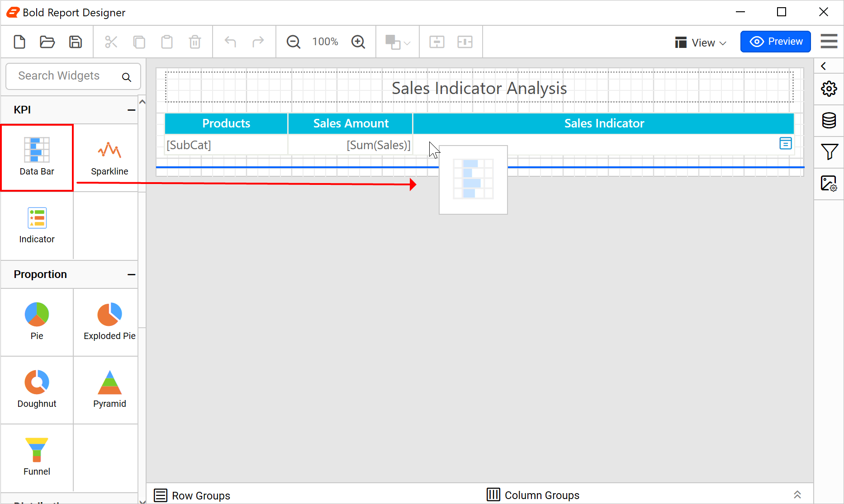
Task: Zoom in with the plus magnifier
Action: click(x=358, y=42)
